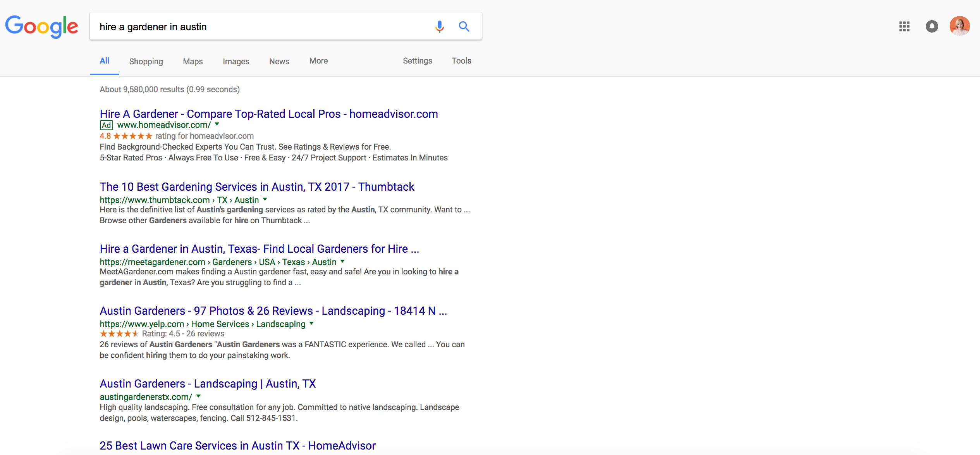Click Thumbtack snippet 'Here is the definitive list'
The image size is (980, 455).
[285, 215]
